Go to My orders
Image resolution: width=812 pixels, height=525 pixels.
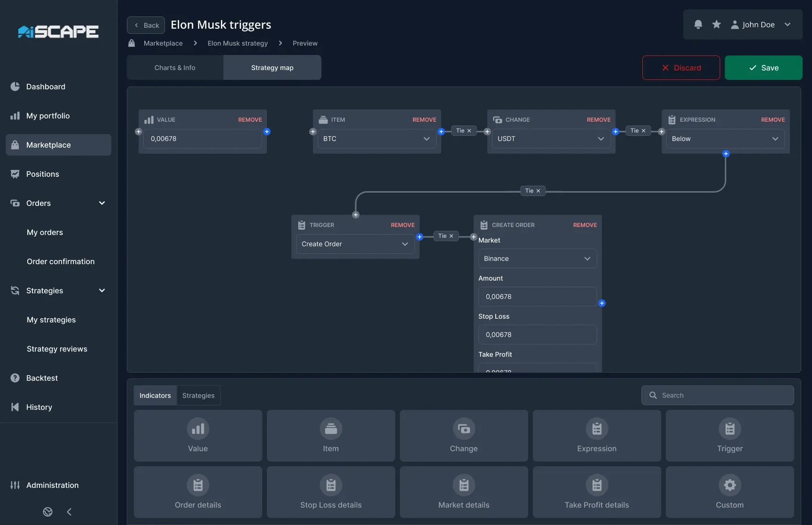point(45,232)
